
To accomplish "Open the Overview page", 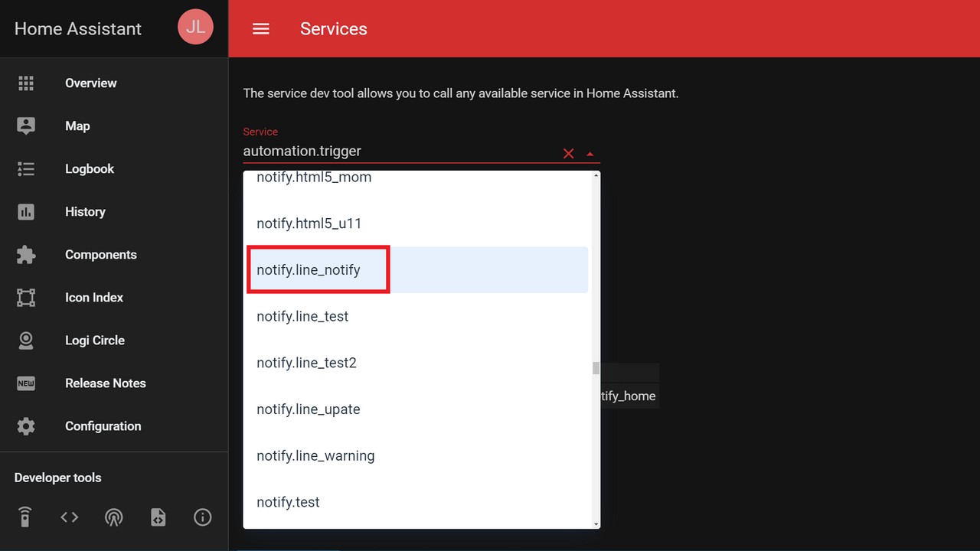I will (x=91, y=83).
